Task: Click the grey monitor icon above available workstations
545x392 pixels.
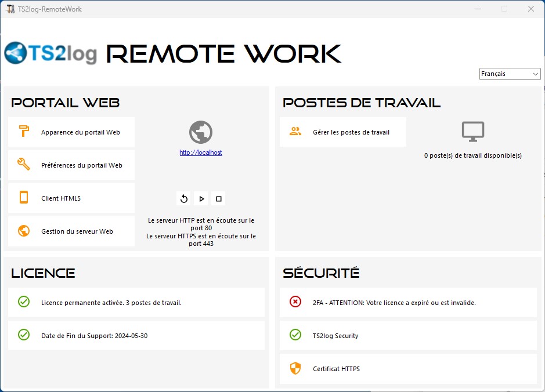Action: (x=472, y=132)
